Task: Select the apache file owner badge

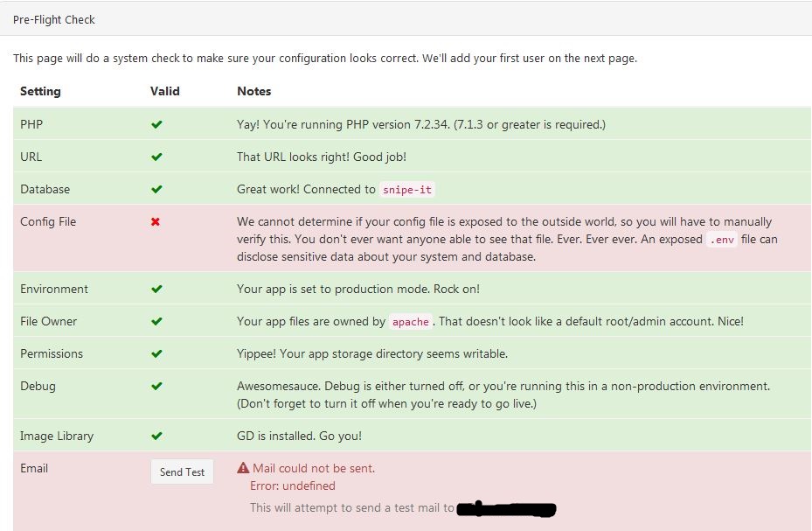Action: pos(409,322)
